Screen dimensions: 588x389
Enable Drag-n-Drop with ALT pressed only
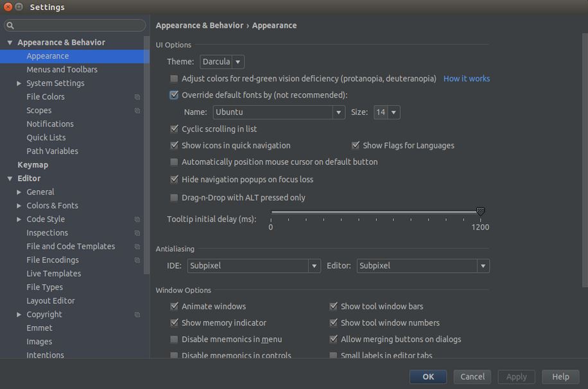pos(174,198)
